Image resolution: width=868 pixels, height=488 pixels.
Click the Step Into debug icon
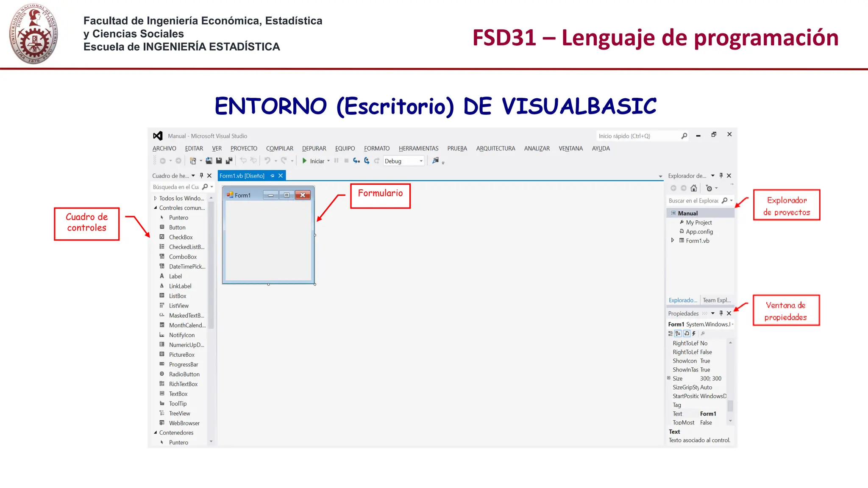point(356,161)
